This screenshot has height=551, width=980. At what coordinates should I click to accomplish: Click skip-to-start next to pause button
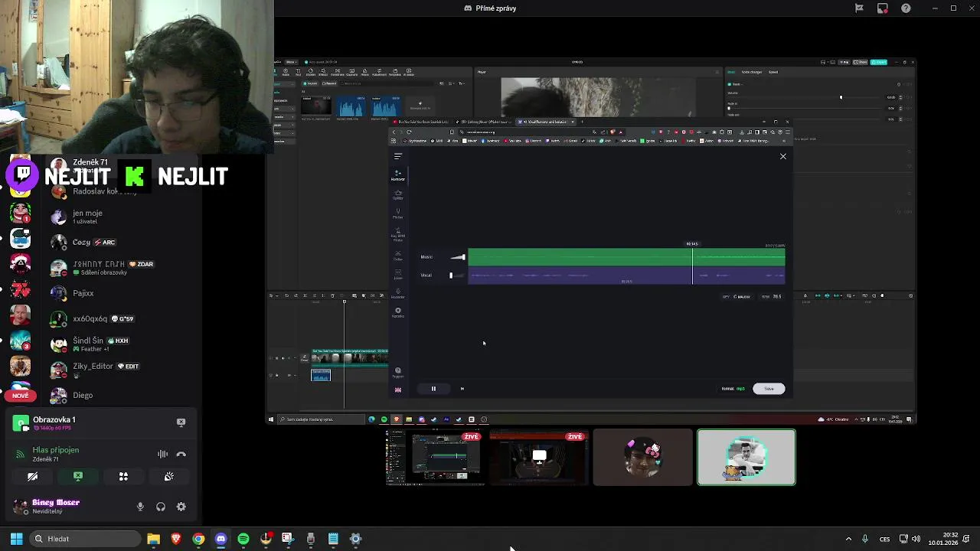pos(462,389)
